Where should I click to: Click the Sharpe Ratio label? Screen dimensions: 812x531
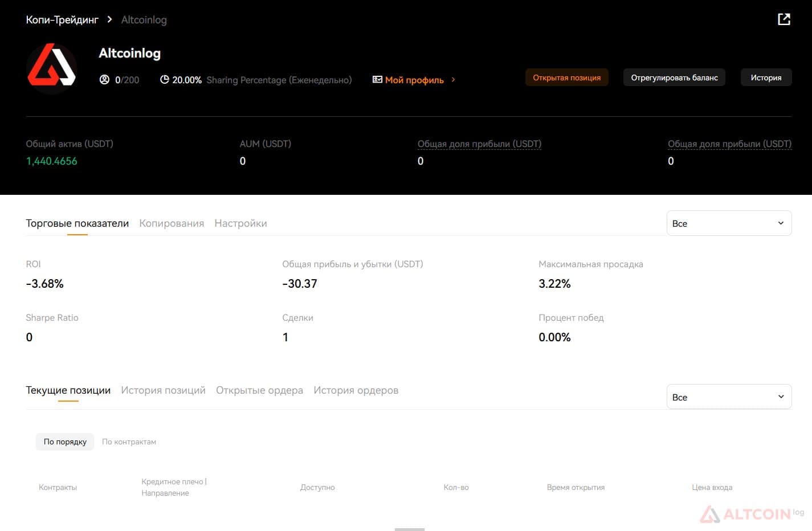point(52,317)
